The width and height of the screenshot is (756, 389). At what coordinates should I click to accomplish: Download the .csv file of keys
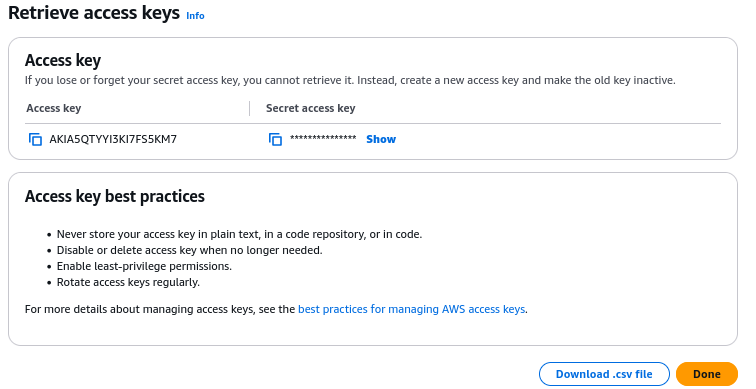coord(604,374)
